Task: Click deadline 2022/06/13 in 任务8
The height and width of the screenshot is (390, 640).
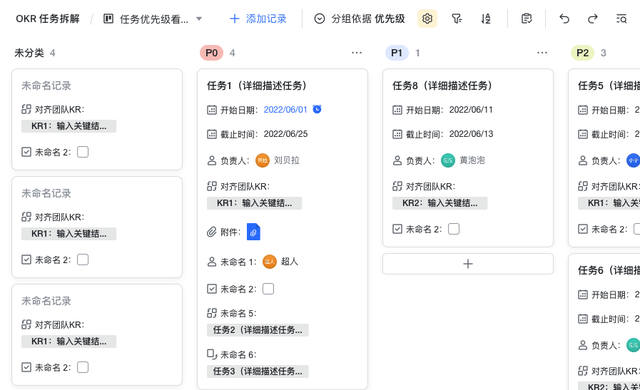Action: (x=471, y=134)
